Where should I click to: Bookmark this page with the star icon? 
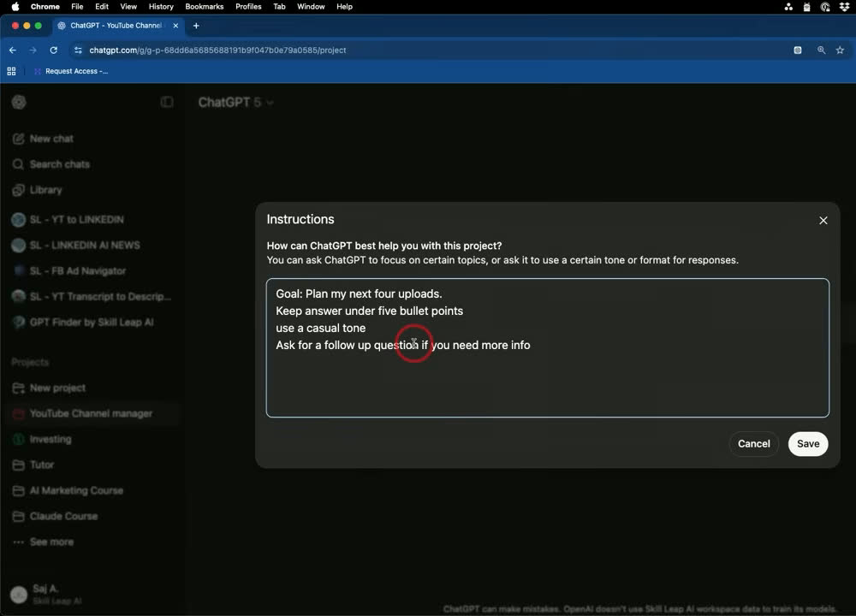tap(840, 50)
